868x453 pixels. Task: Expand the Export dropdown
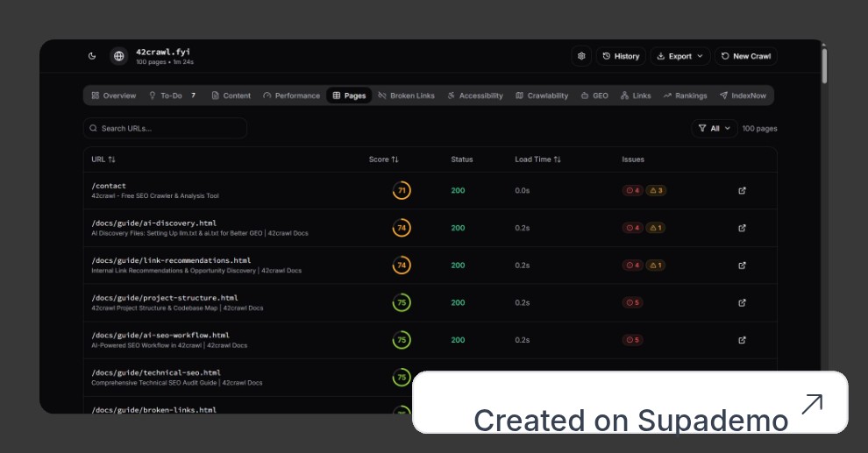pyautogui.click(x=679, y=56)
